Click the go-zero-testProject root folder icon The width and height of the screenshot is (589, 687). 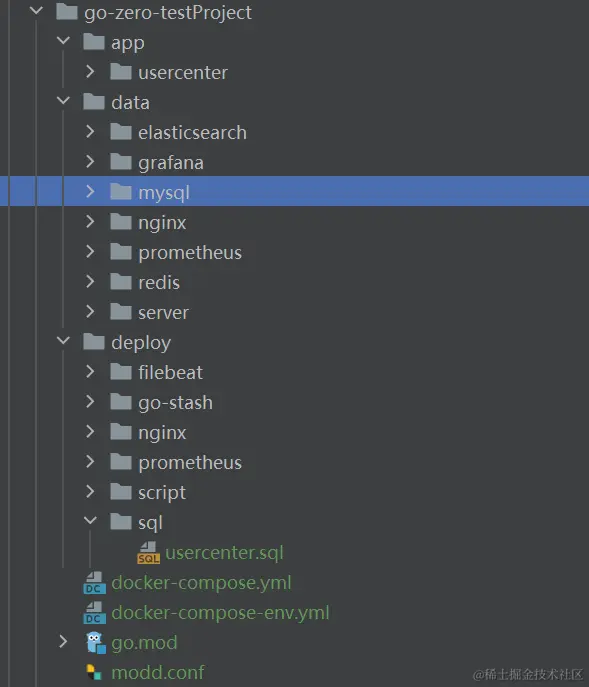(x=67, y=12)
